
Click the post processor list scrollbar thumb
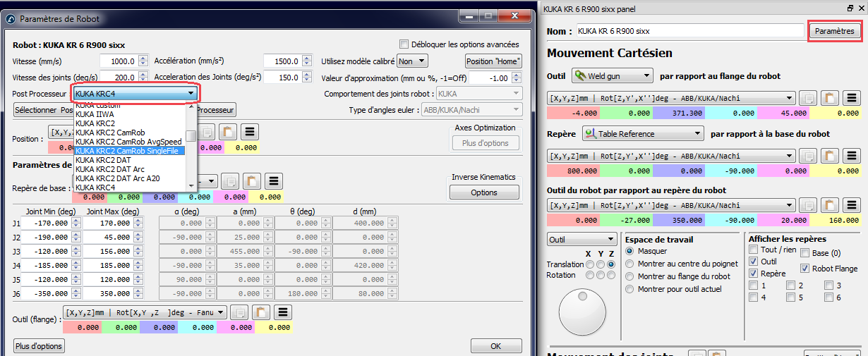point(191,136)
